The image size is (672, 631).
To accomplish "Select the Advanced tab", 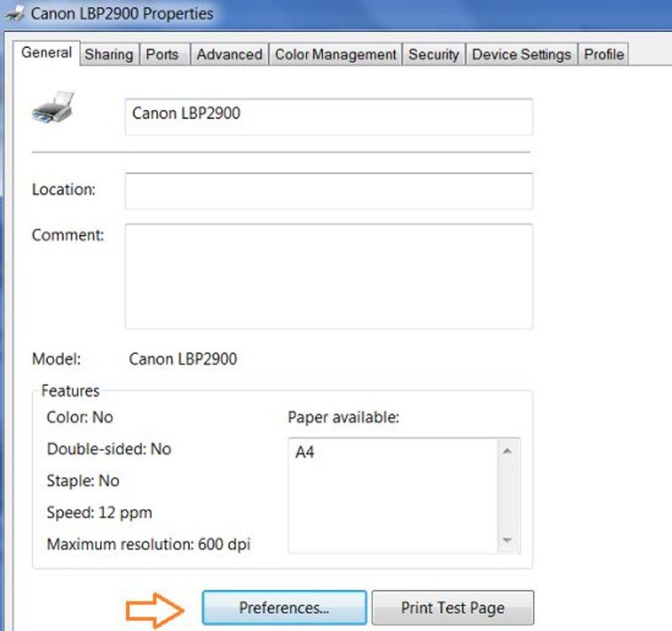I will (x=228, y=55).
